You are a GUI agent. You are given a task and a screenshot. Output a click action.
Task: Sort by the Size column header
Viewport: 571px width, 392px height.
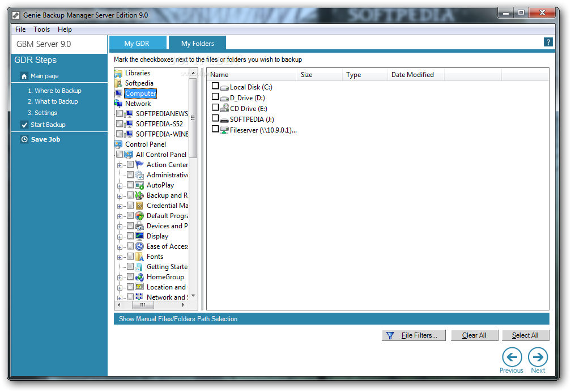(x=320, y=75)
